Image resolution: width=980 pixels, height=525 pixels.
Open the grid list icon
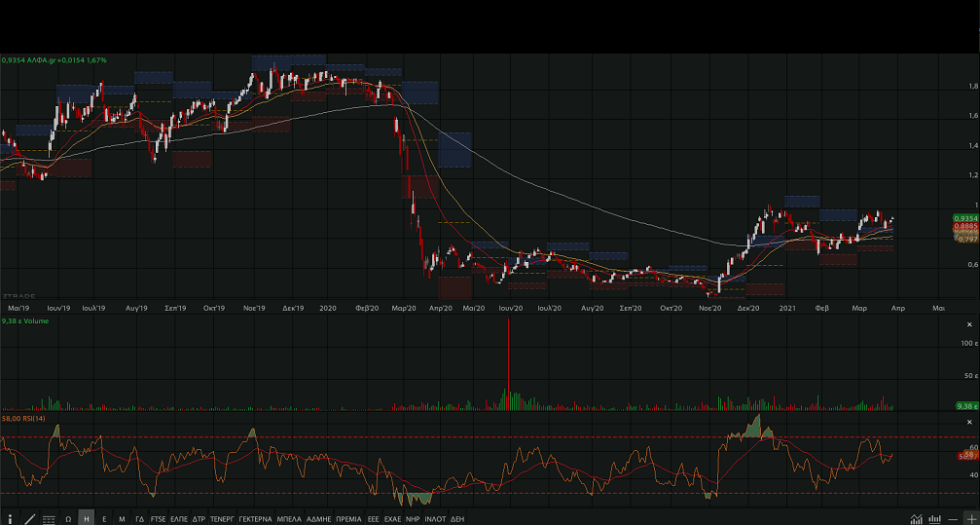pyautogui.click(x=49, y=519)
